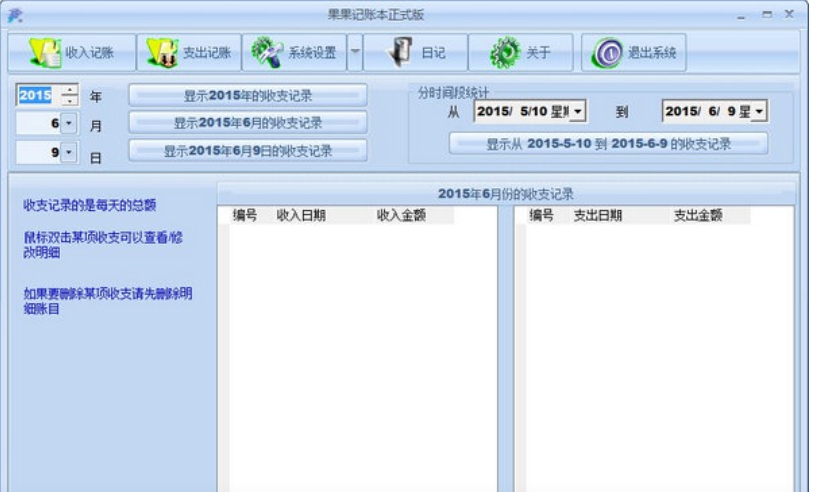
Task: Click the year input field 2015
Action: (39, 95)
